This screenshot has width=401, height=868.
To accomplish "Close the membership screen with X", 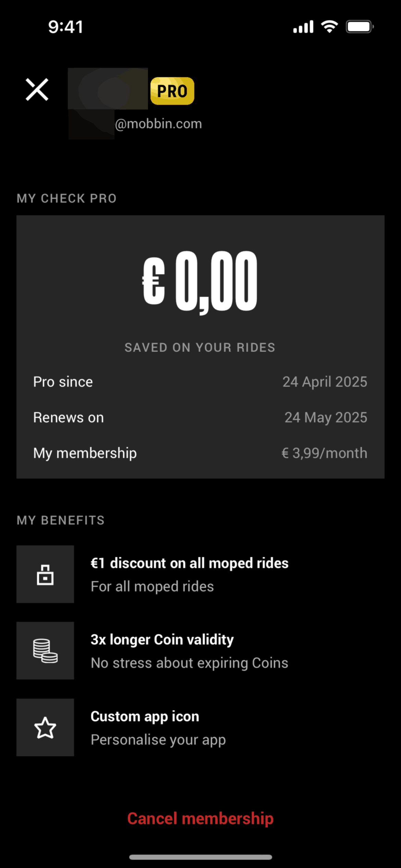I will 37,90.
